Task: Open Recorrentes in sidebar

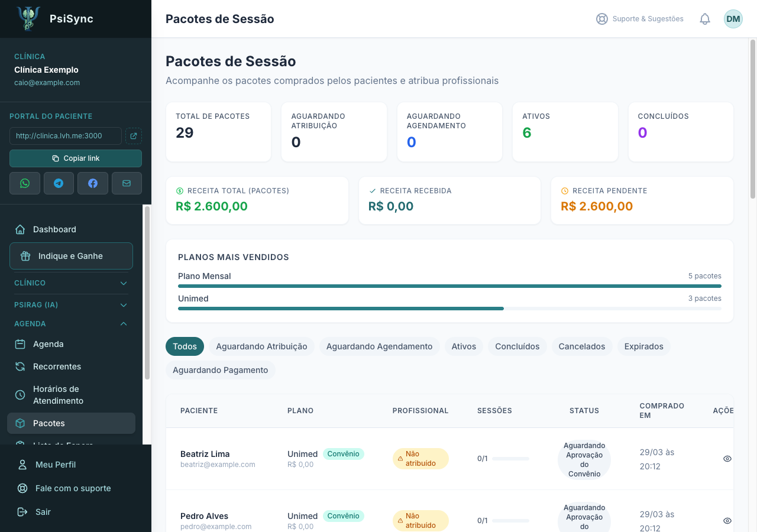Action: (x=71, y=366)
